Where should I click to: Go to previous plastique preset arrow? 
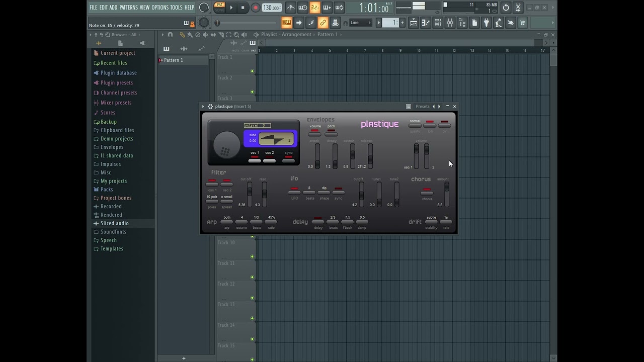[434, 107]
